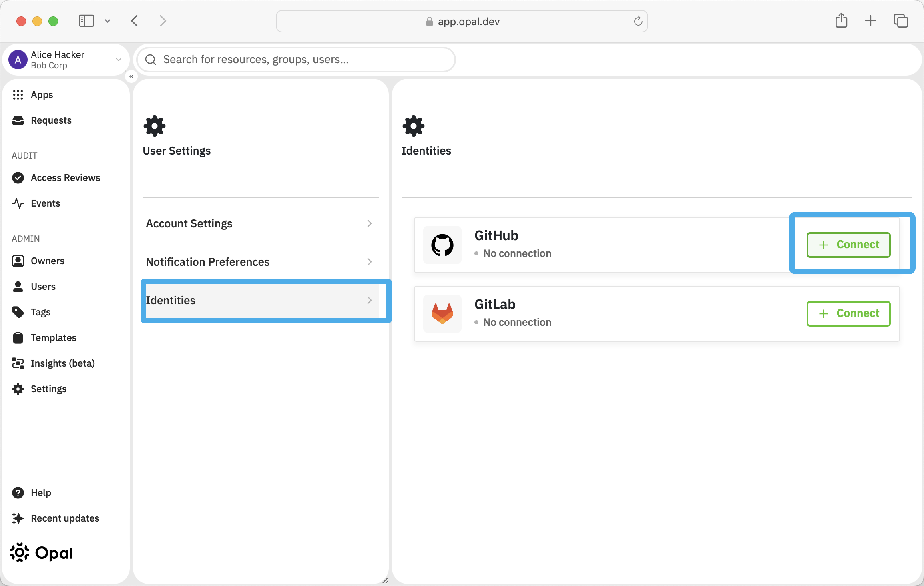Image resolution: width=924 pixels, height=586 pixels.
Task: Connect the GitHub identity
Action: (848, 245)
